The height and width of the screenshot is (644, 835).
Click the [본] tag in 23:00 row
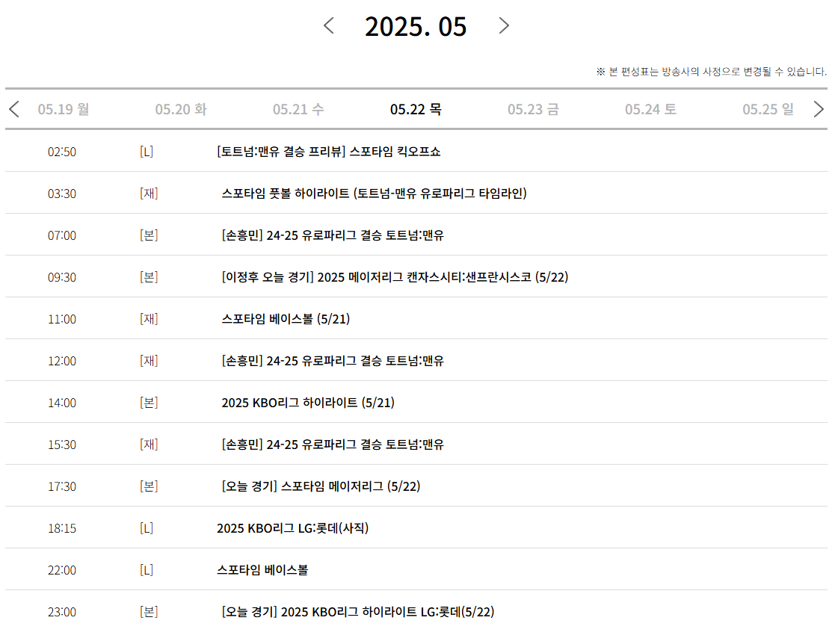pos(149,612)
